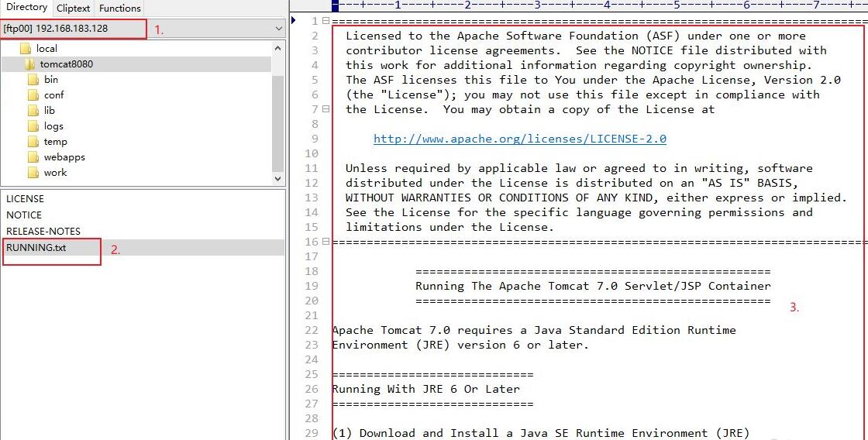This screenshot has width=868, height=440.
Task: Click the bin folder icon
Action: pos(33,79)
